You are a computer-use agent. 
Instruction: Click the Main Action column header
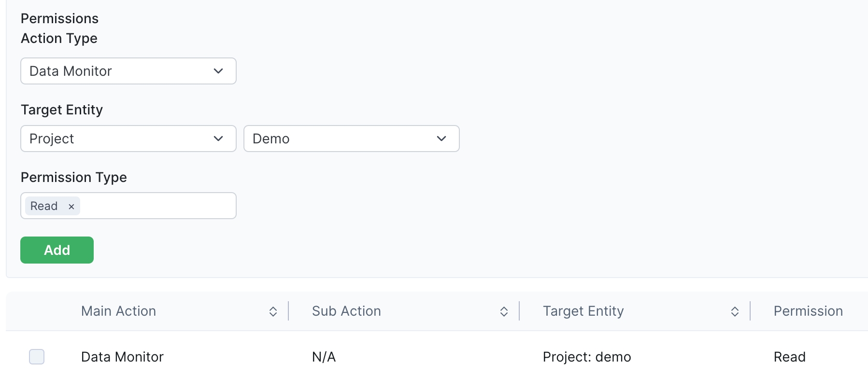pos(118,311)
